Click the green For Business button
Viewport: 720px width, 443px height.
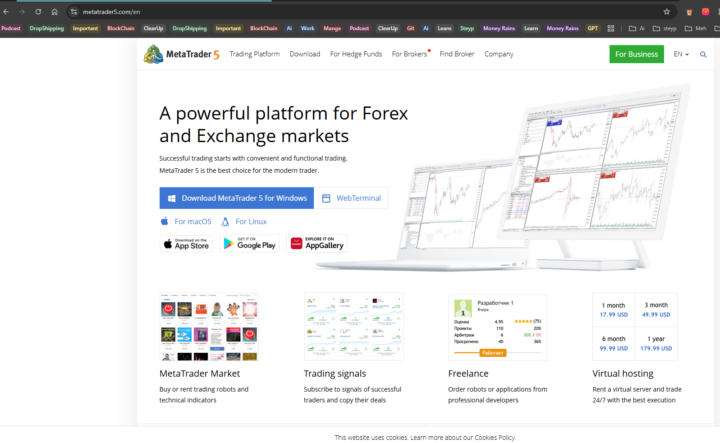pyautogui.click(x=636, y=54)
